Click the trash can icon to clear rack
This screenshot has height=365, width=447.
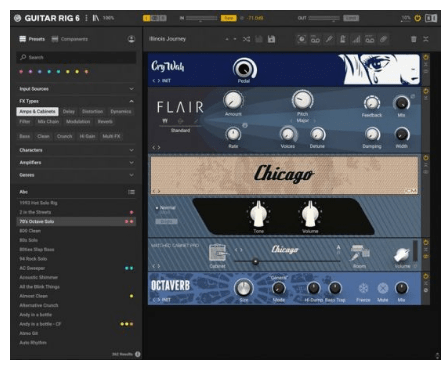point(414,39)
